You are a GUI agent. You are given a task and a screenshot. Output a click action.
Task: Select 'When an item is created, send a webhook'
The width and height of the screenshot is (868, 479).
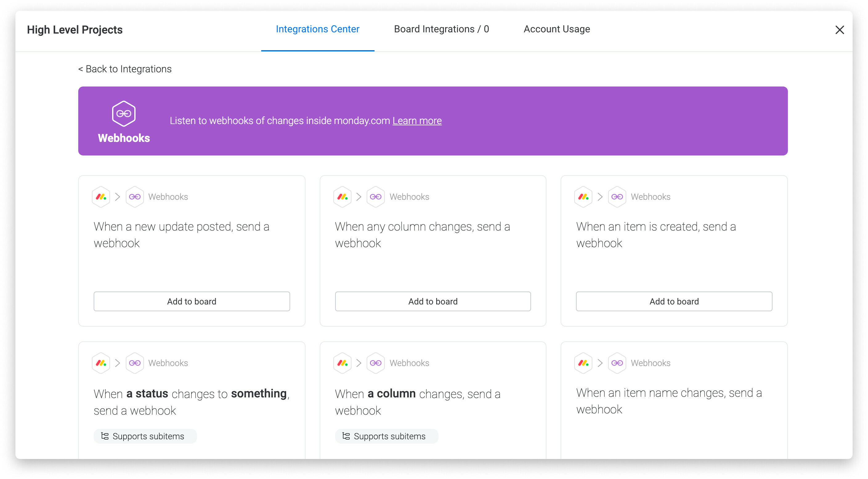click(656, 235)
